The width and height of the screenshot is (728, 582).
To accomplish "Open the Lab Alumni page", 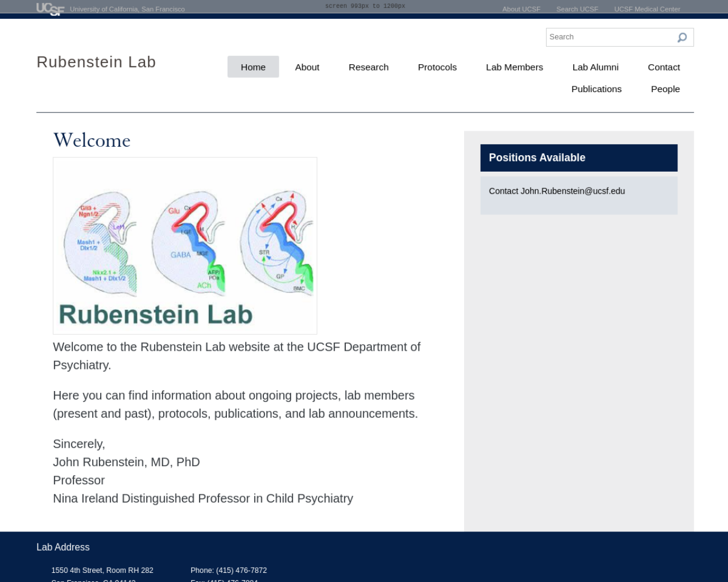I will (595, 67).
